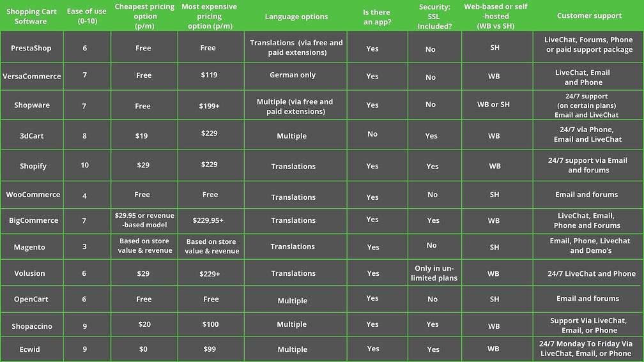Click the "Customer support" column header
Viewport: 644px width, 362px height.
589,16
